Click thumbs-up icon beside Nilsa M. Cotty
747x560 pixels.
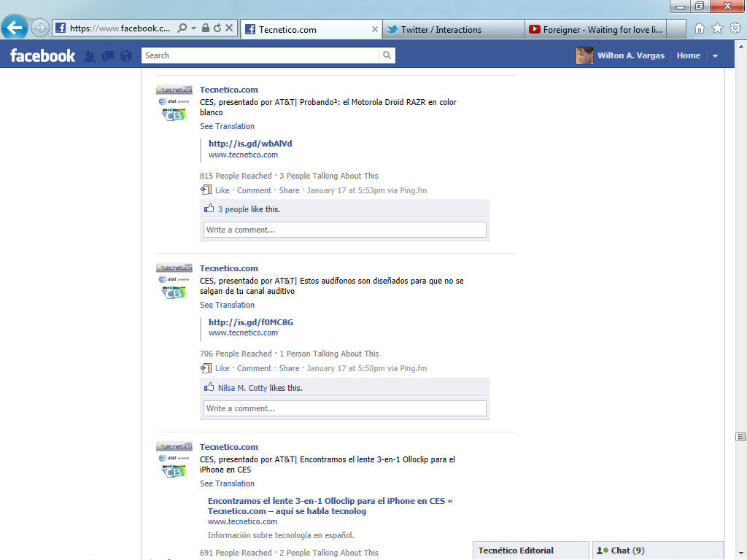[x=209, y=387]
